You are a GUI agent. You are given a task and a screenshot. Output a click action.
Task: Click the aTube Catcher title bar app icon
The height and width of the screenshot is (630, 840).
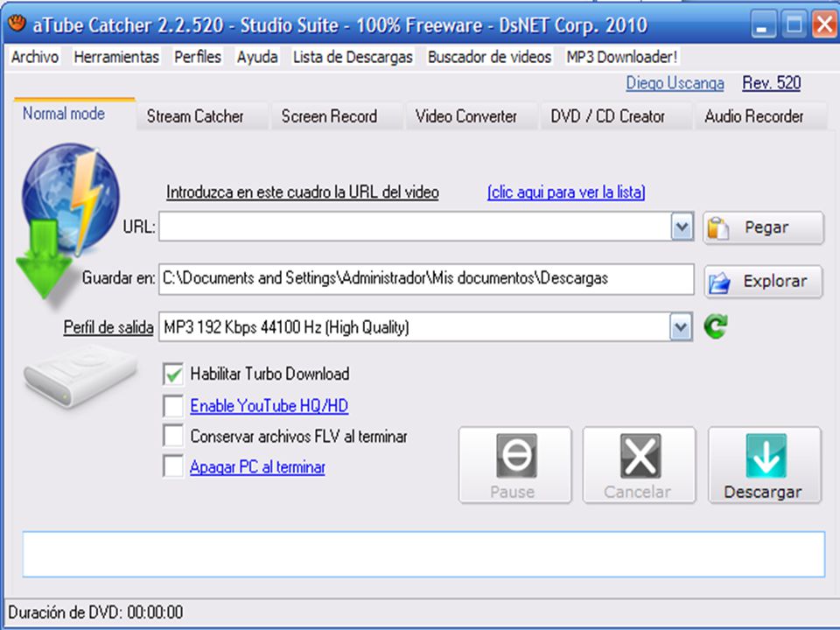[x=17, y=24]
